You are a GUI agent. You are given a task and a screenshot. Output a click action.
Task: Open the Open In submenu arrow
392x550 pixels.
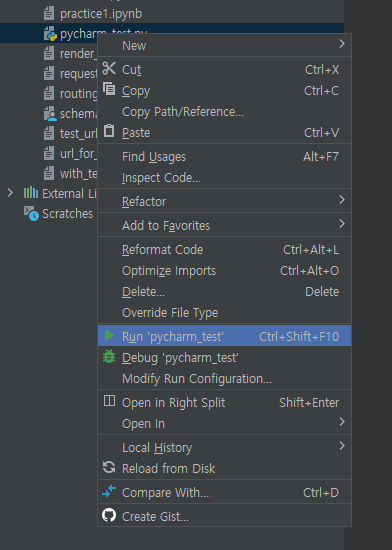pos(342,422)
